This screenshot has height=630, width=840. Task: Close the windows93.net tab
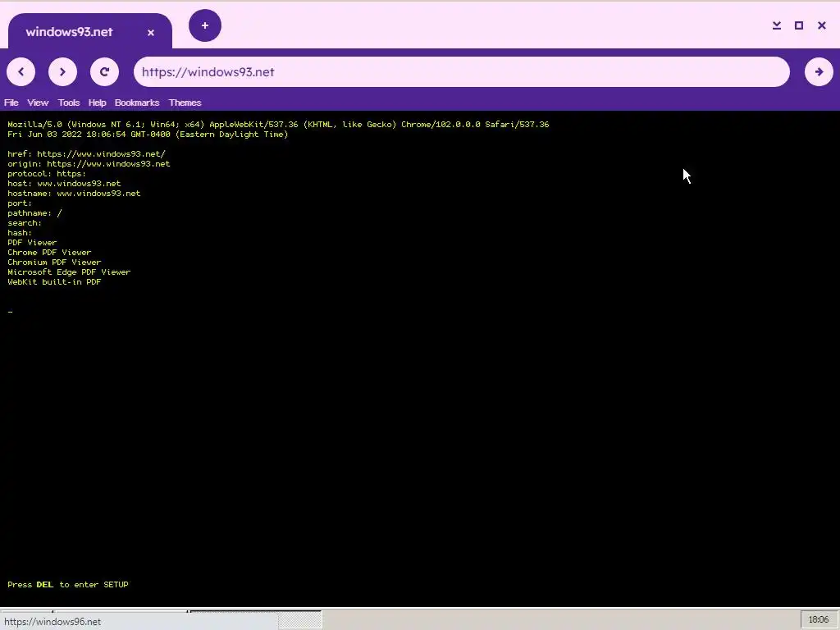coord(151,33)
